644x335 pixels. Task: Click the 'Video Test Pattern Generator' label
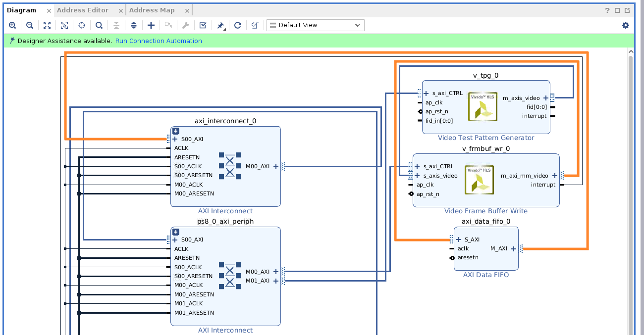pos(486,138)
